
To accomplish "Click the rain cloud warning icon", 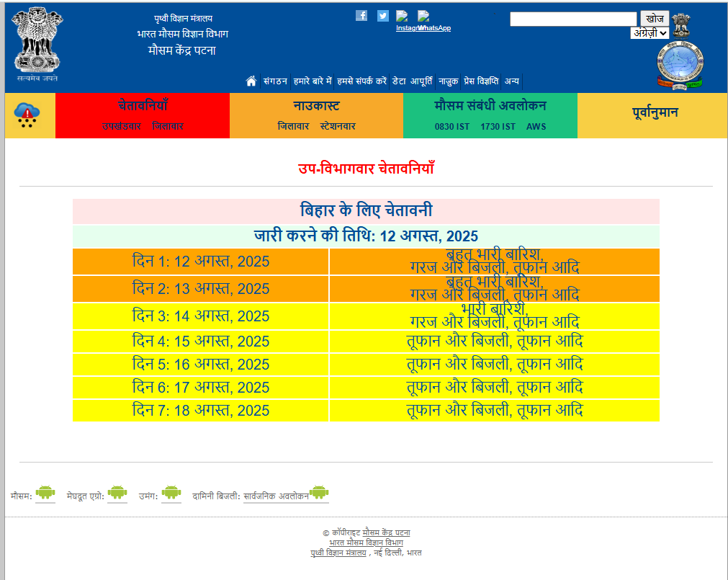I will coord(27,115).
